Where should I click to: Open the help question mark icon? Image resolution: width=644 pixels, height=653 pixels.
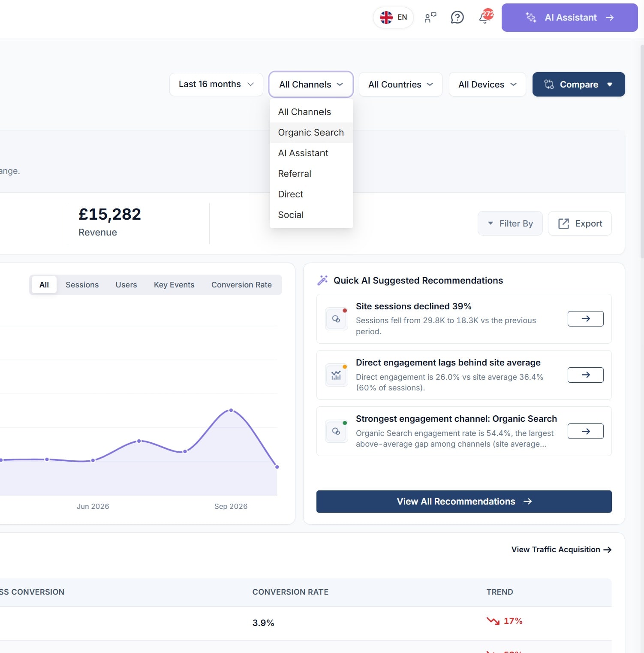coord(457,18)
